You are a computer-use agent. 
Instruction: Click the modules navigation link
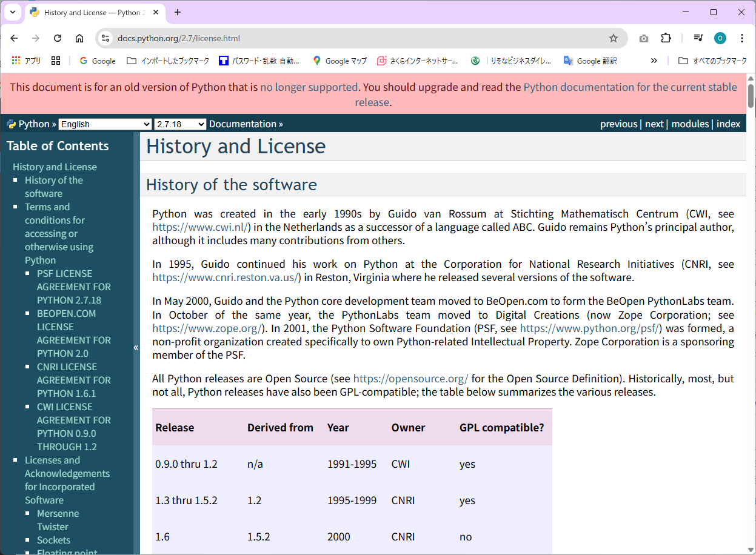690,124
